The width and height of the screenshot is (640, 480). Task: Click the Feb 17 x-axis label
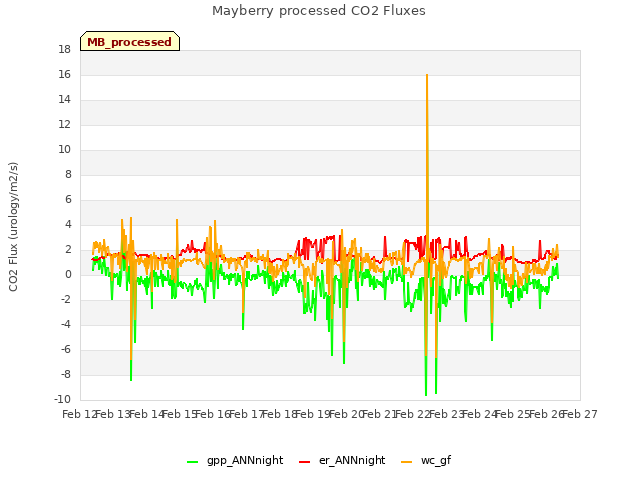pyautogui.click(x=246, y=415)
